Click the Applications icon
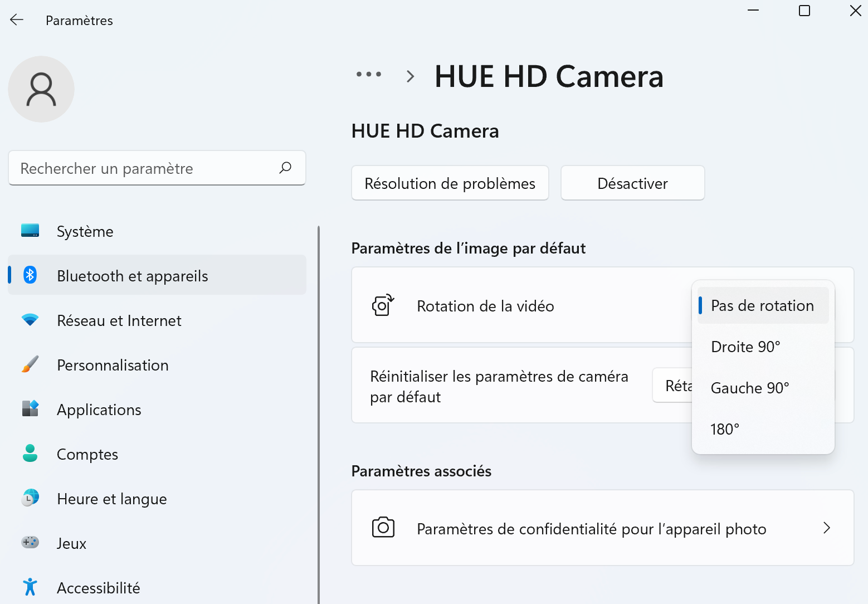Viewport: 868px width, 604px height. coord(30,408)
